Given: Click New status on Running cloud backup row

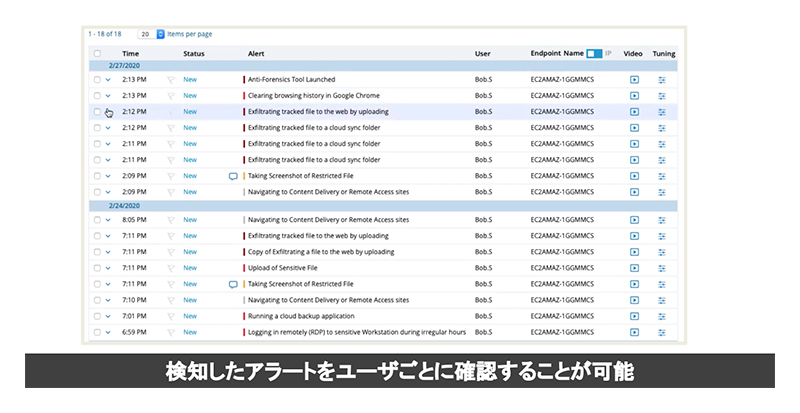Looking at the screenshot, I should coord(190,316).
